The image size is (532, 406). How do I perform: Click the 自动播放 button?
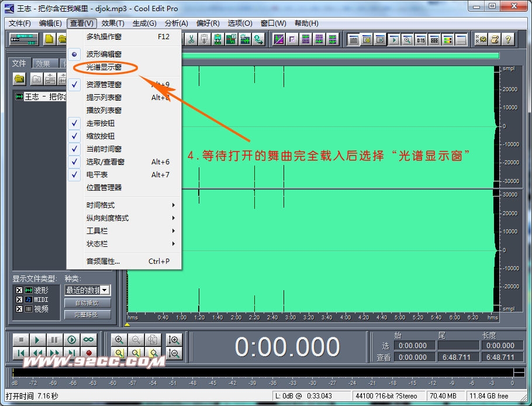pos(87,303)
